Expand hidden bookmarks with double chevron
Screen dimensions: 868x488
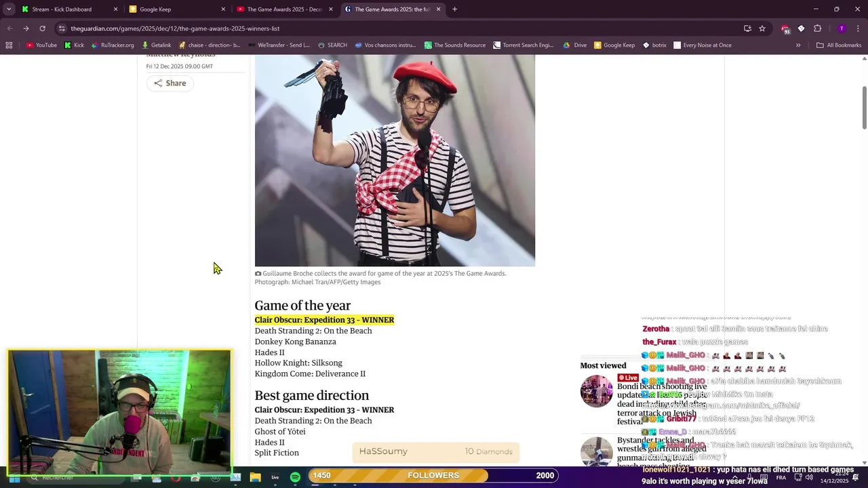point(798,45)
